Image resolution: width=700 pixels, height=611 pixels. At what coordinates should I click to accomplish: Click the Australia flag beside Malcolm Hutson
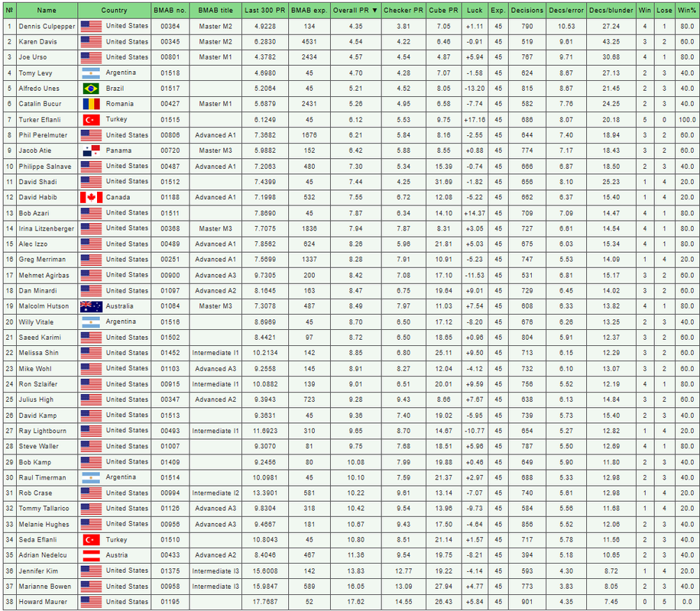91,306
